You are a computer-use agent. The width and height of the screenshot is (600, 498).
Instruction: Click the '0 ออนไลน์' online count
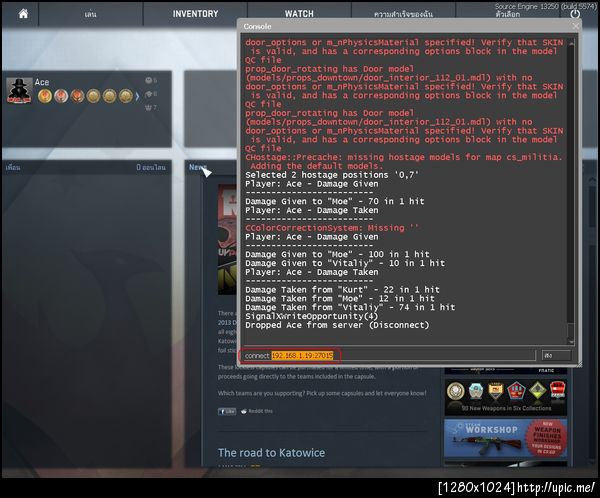151,167
